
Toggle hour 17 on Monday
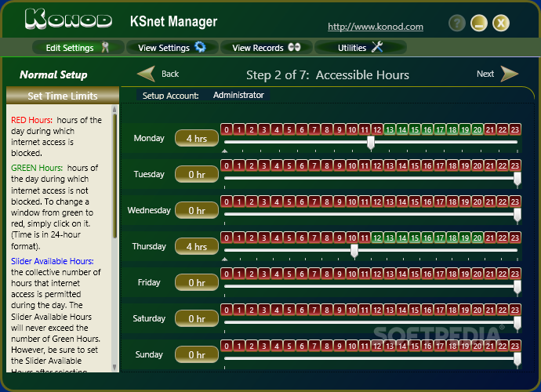pyautogui.click(x=440, y=129)
